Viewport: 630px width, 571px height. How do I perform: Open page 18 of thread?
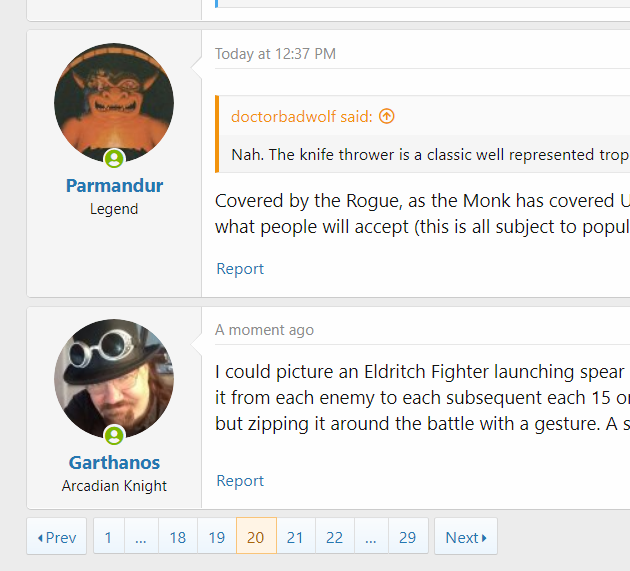(178, 537)
